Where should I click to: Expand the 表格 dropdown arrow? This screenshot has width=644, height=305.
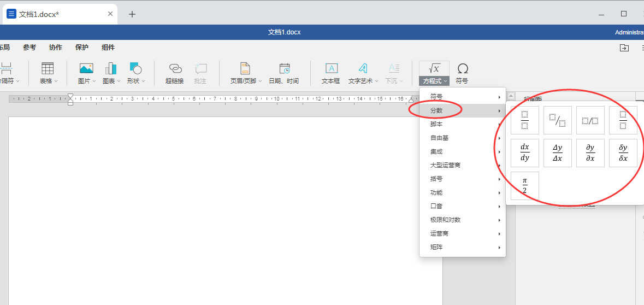point(56,81)
